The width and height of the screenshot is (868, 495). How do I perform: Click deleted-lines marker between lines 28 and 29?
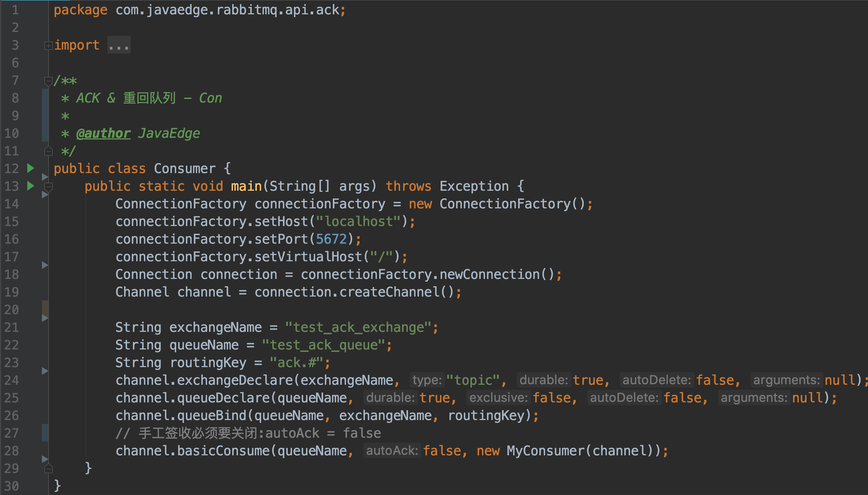[45, 459]
